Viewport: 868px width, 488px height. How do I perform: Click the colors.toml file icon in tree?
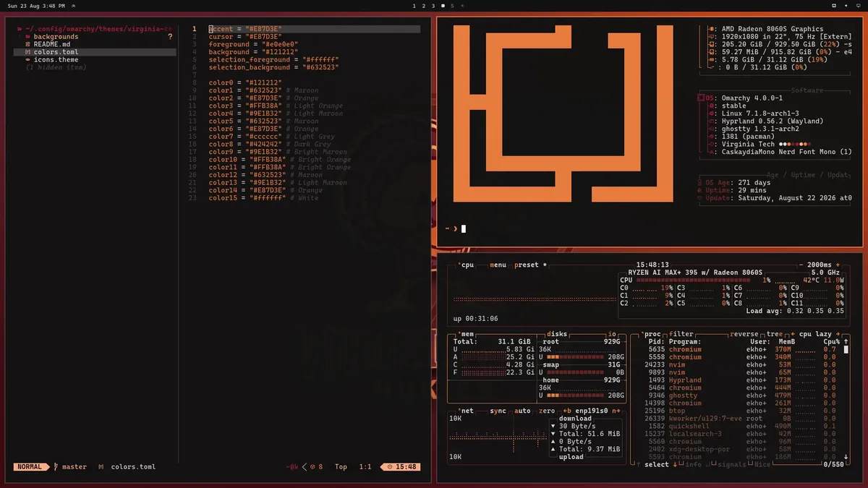27,52
